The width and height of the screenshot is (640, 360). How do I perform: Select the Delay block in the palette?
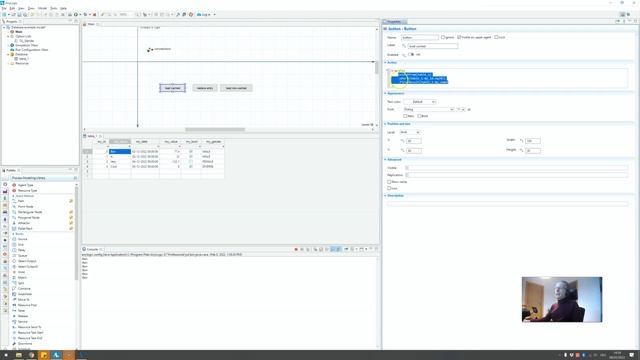[22, 250]
